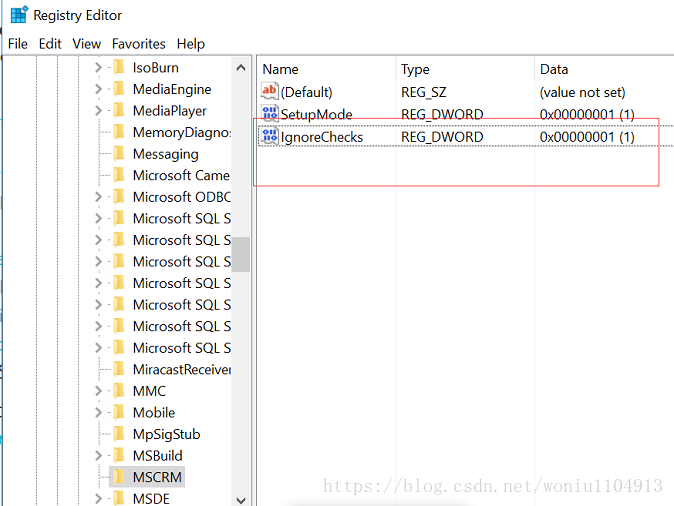Screen dimensions: 674x506
Task: Expand the IsoBurn key
Action: [98, 67]
